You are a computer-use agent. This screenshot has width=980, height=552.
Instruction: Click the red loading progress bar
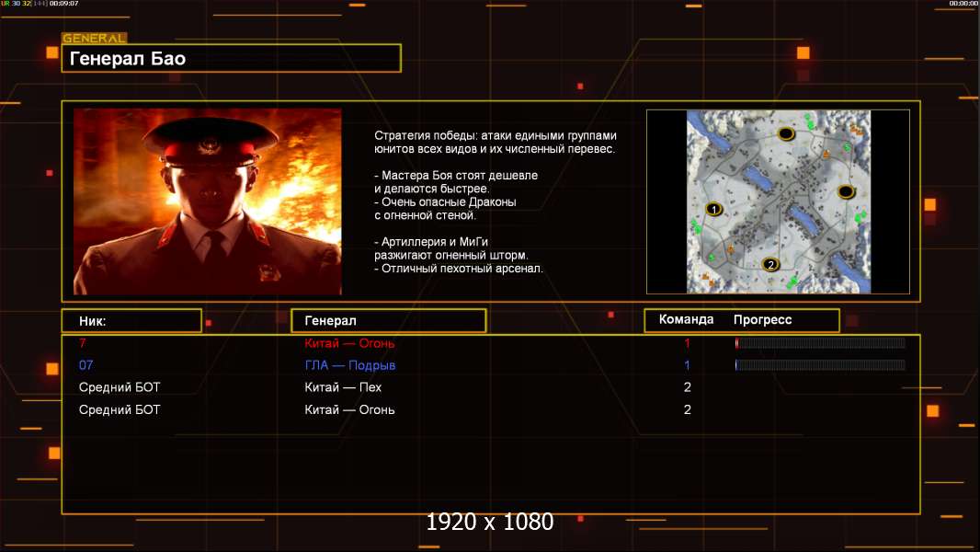click(x=820, y=342)
